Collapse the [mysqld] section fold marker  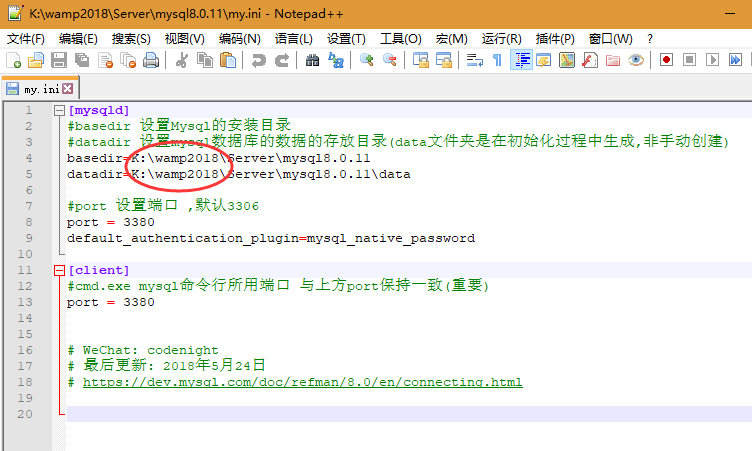pyautogui.click(x=59, y=111)
